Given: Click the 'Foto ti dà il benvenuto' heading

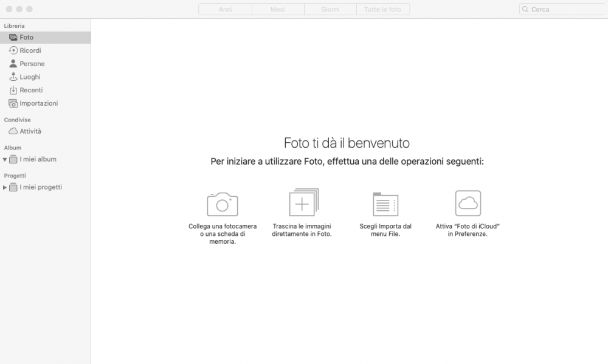Looking at the screenshot, I should [347, 143].
